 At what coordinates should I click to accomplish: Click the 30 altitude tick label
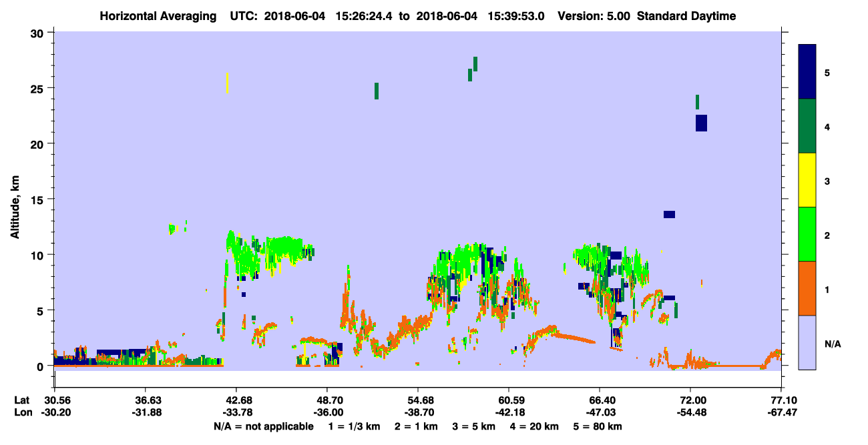pyautogui.click(x=39, y=33)
